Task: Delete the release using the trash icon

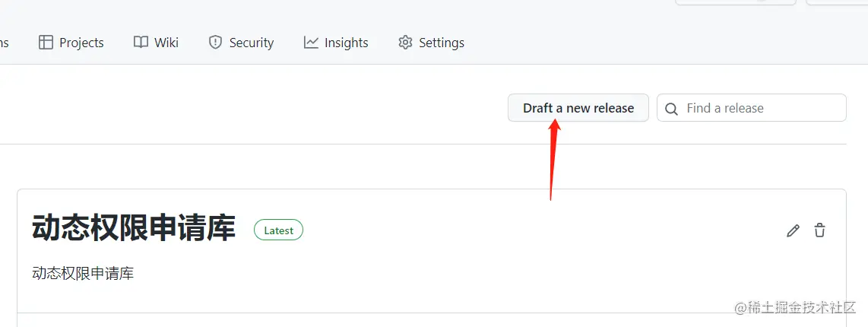Action: 819,230
